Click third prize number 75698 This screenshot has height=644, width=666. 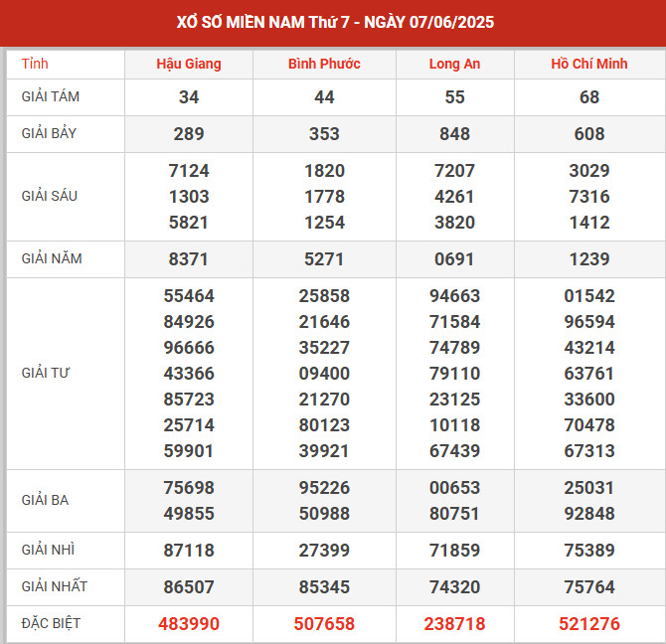(x=189, y=488)
